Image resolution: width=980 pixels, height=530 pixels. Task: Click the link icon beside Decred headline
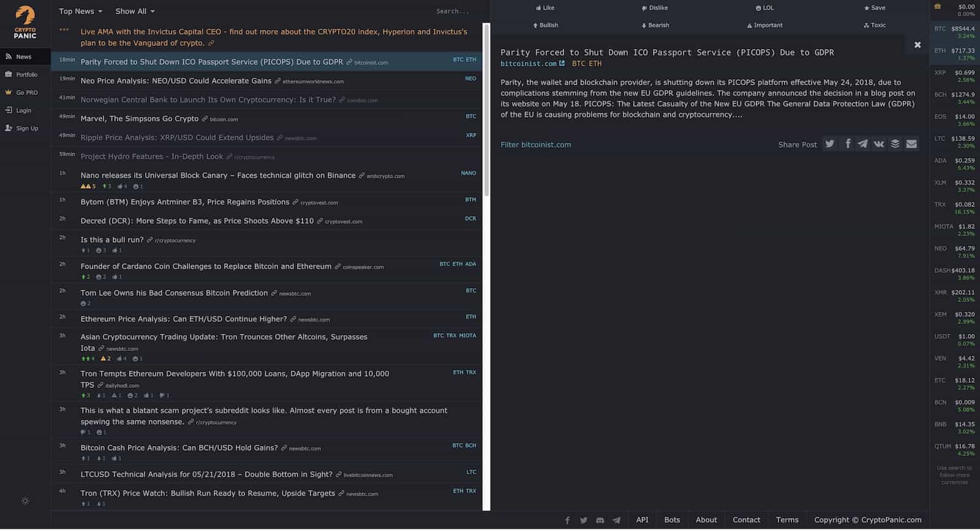320,221
